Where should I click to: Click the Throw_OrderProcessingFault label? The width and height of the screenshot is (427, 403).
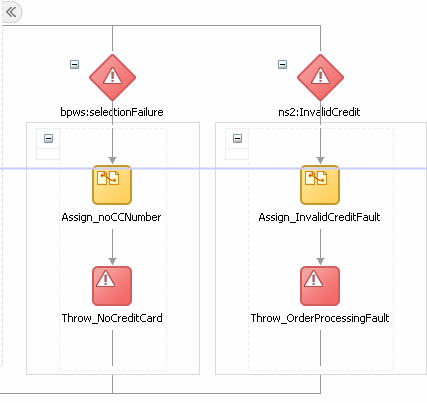320,318
